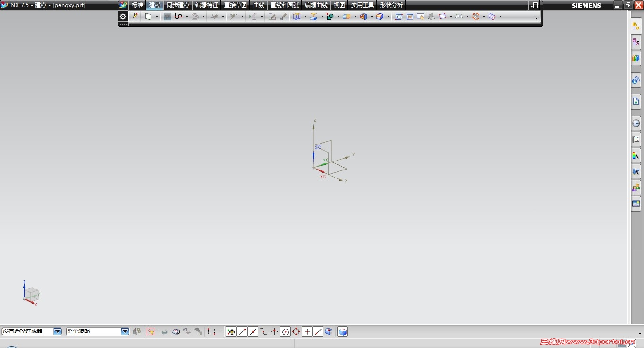This screenshot has height=348, width=644.
Task: Open the Roles people icon sidebar tab
Action: pyautogui.click(x=636, y=187)
